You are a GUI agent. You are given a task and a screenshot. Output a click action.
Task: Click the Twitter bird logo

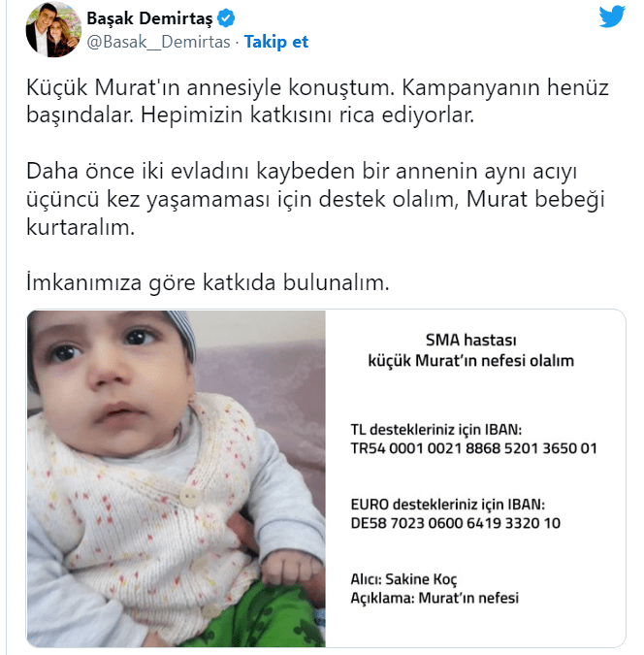coord(612,16)
